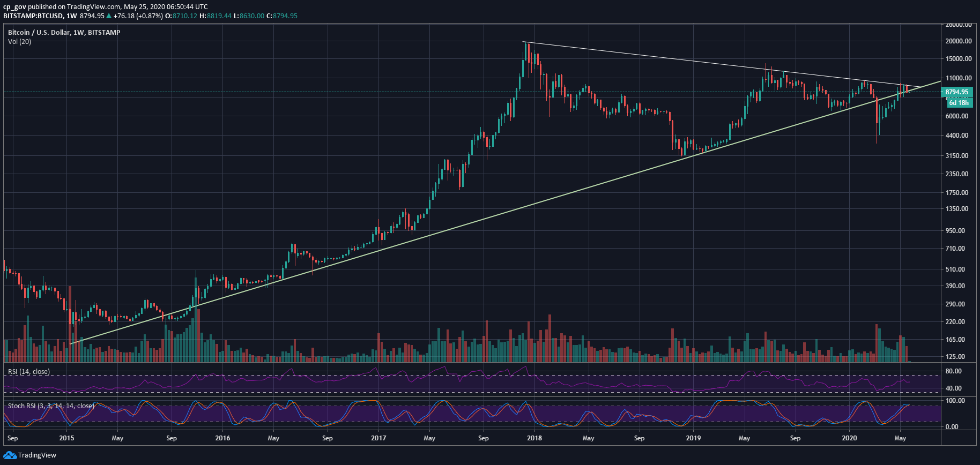Click the 3150.00 price axis label

[957, 156]
